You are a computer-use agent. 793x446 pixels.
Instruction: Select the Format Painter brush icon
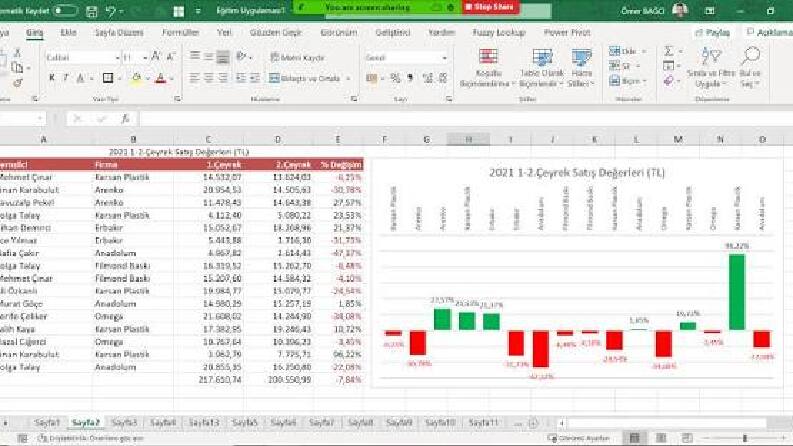(18, 82)
